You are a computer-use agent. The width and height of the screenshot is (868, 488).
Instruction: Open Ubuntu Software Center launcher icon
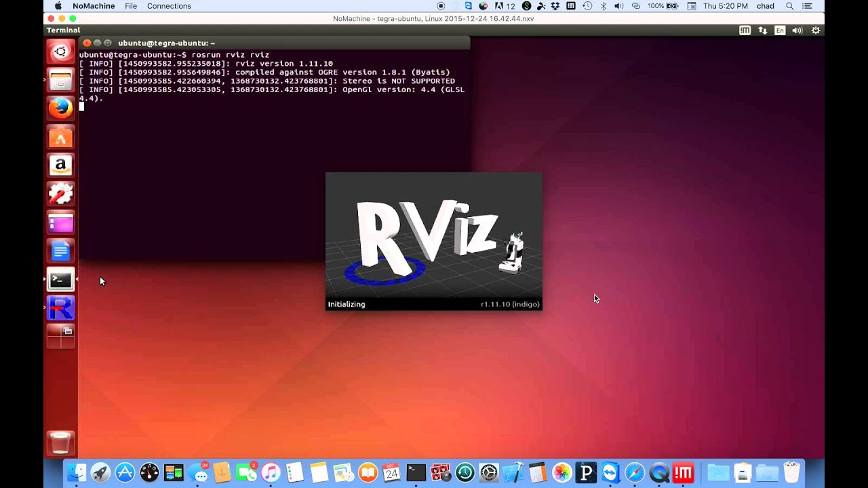(x=60, y=137)
